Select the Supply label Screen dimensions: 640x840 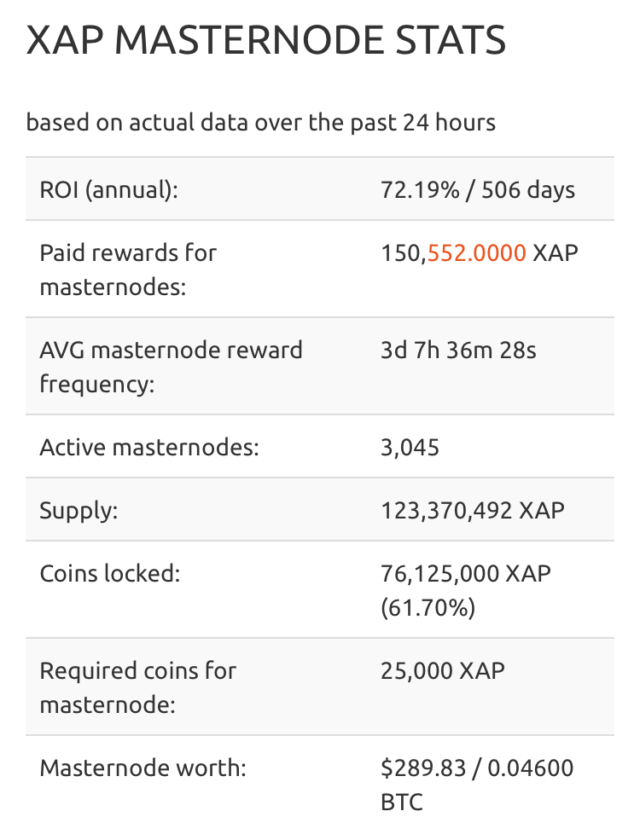click(79, 510)
